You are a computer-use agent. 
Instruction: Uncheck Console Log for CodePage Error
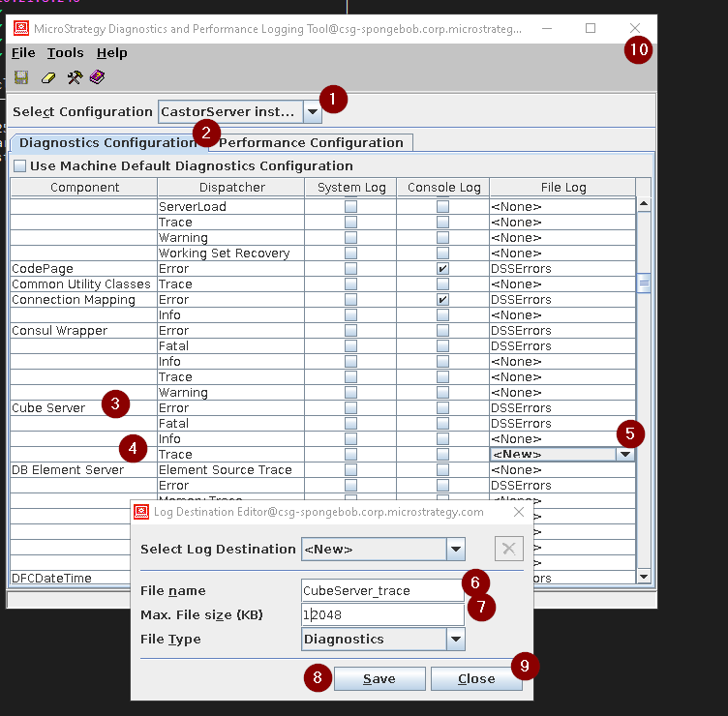(x=442, y=269)
